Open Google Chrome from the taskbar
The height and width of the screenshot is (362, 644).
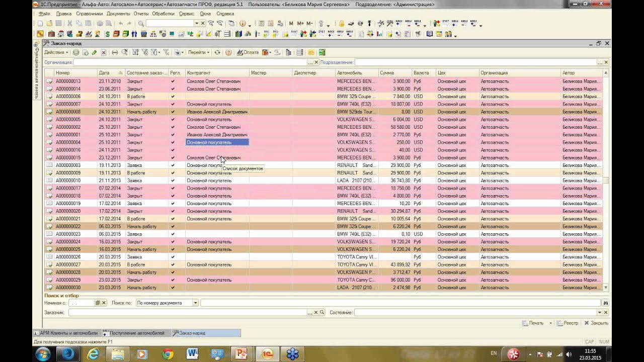click(168, 354)
